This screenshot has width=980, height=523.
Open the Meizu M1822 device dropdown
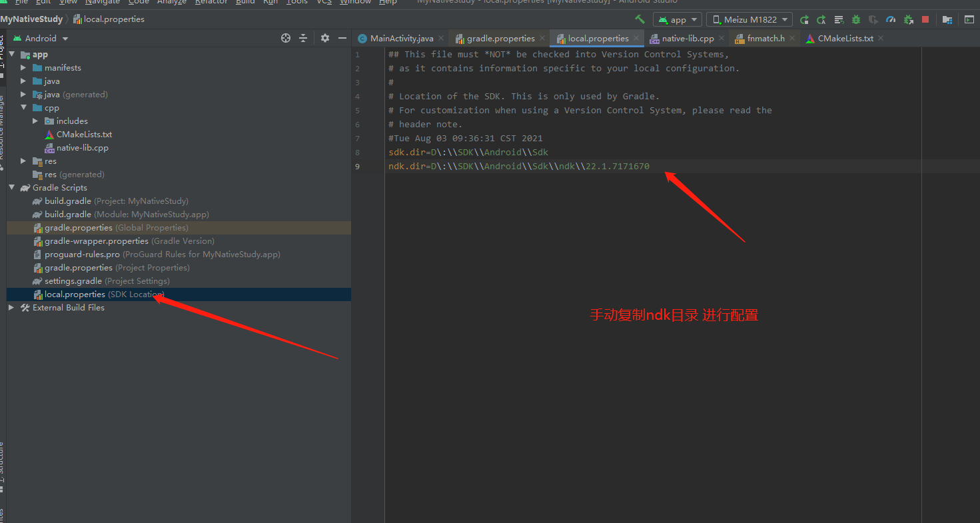coord(749,19)
